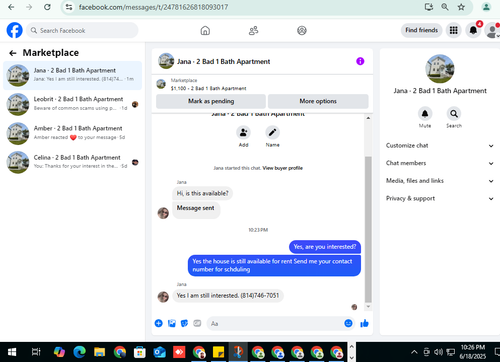Open the notifications bell with badge
The width and height of the screenshot is (500, 362).
(x=473, y=30)
